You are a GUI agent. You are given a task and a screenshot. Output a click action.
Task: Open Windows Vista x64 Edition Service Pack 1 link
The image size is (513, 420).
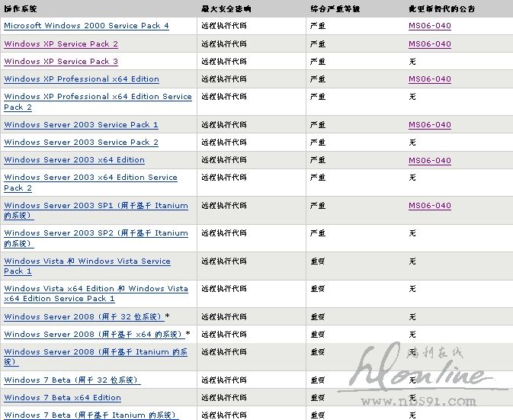click(x=96, y=293)
